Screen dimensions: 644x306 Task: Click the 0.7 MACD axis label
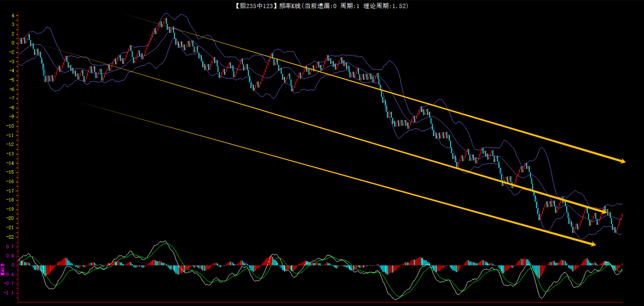(10, 246)
